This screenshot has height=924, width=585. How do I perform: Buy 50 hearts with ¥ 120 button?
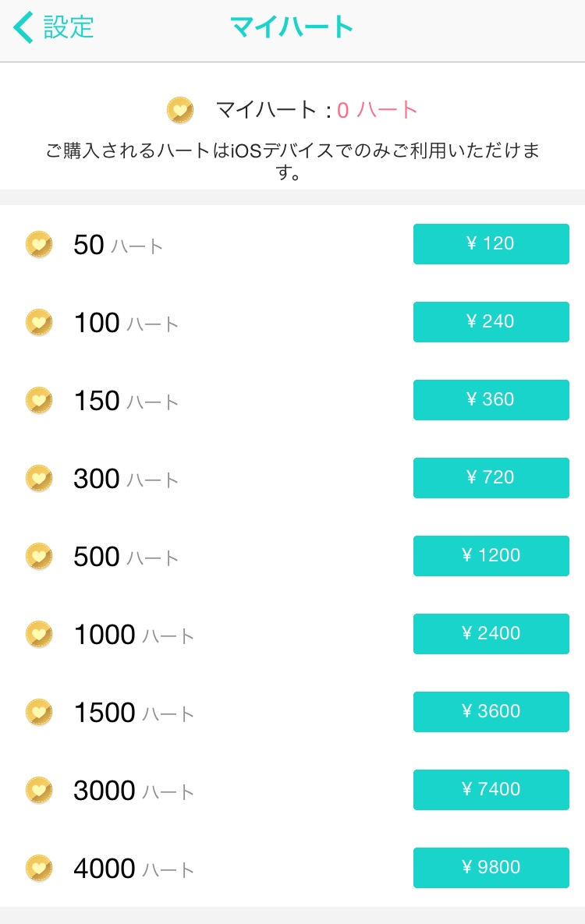tap(491, 244)
